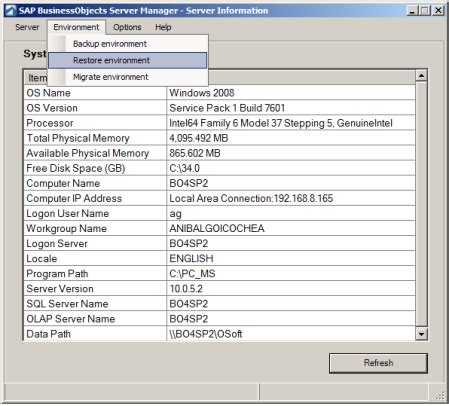Select the SQL Server Name label
The image size is (449, 406).
click(95, 303)
